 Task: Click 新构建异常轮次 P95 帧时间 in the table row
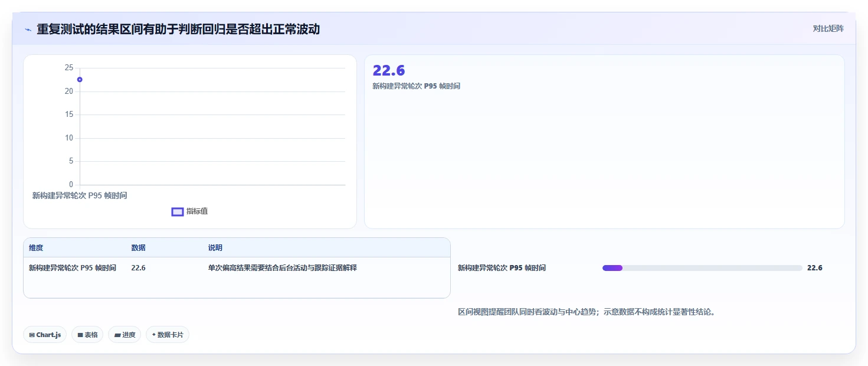pos(73,268)
